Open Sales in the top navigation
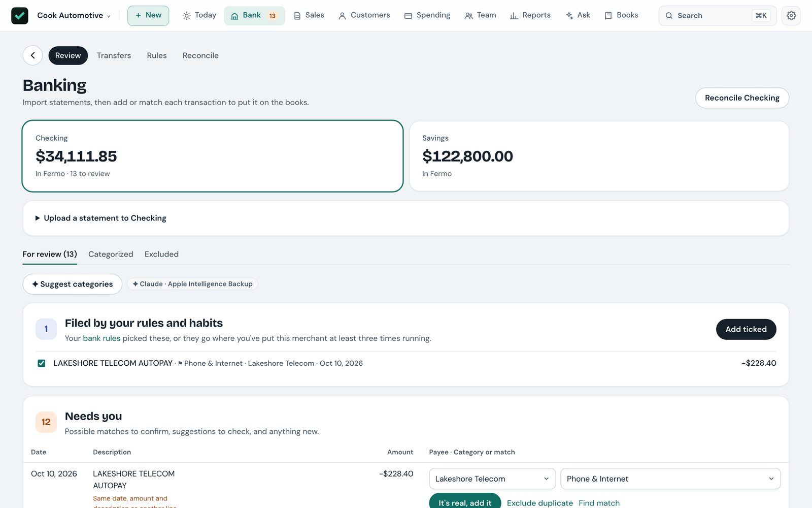The image size is (812, 508). (309, 16)
